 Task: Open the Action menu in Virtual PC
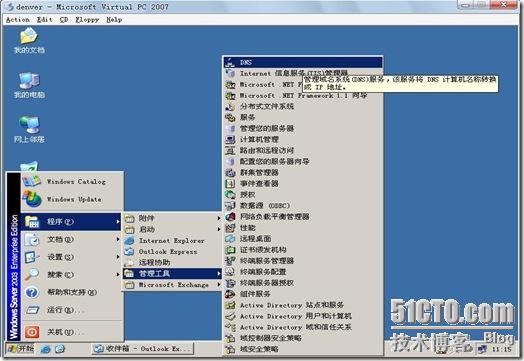click(x=18, y=20)
